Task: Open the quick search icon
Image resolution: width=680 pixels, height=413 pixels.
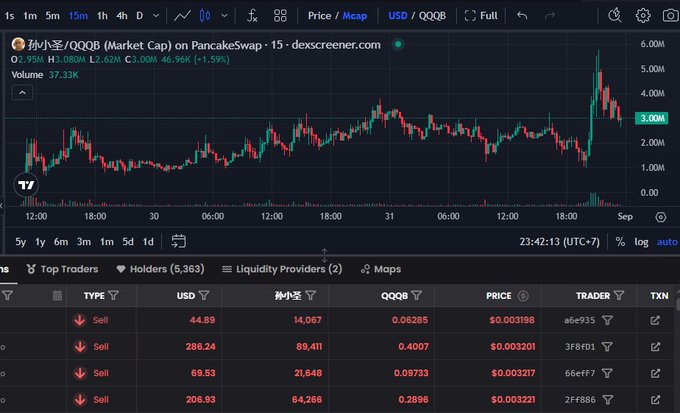Action: [615, 16]
